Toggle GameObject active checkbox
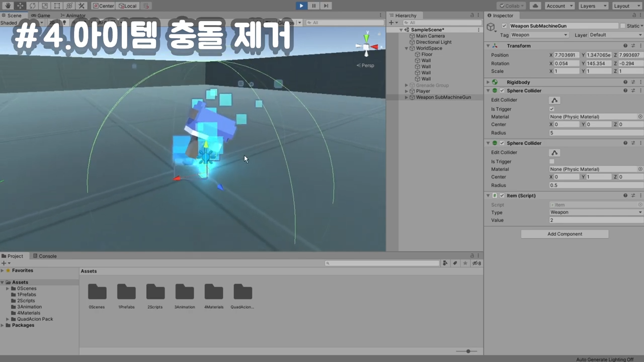 pos(505,26)
